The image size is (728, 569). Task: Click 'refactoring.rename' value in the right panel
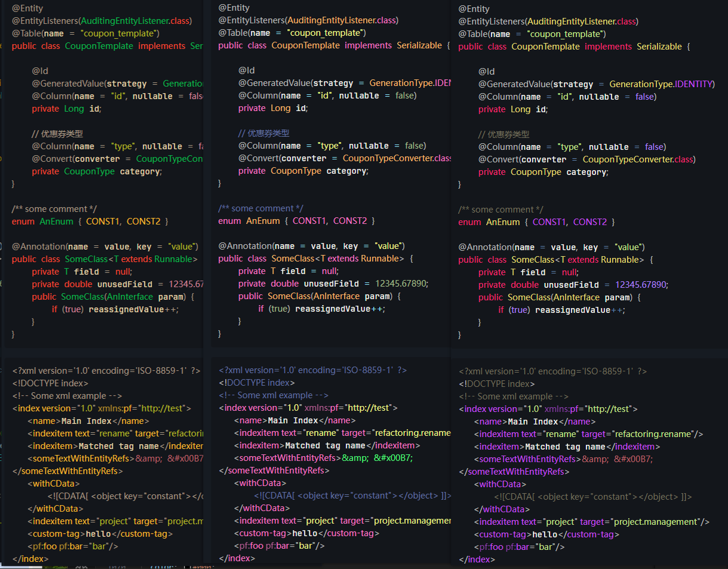click(654, 434)
